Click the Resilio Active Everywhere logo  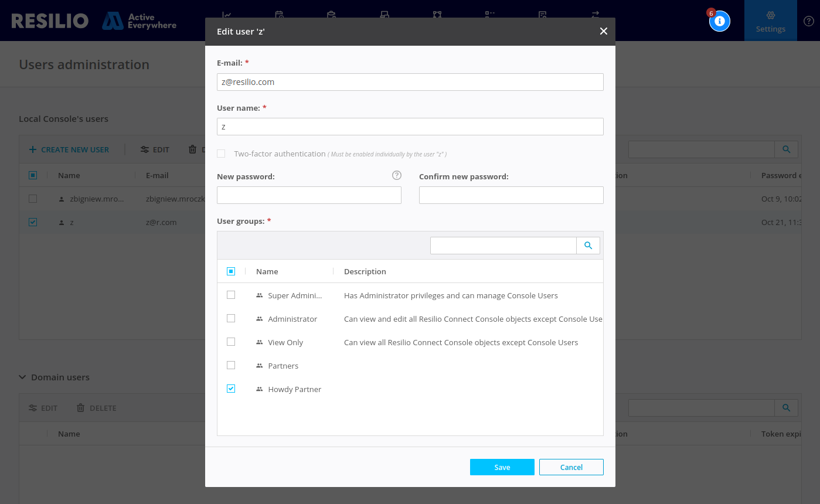94,21
